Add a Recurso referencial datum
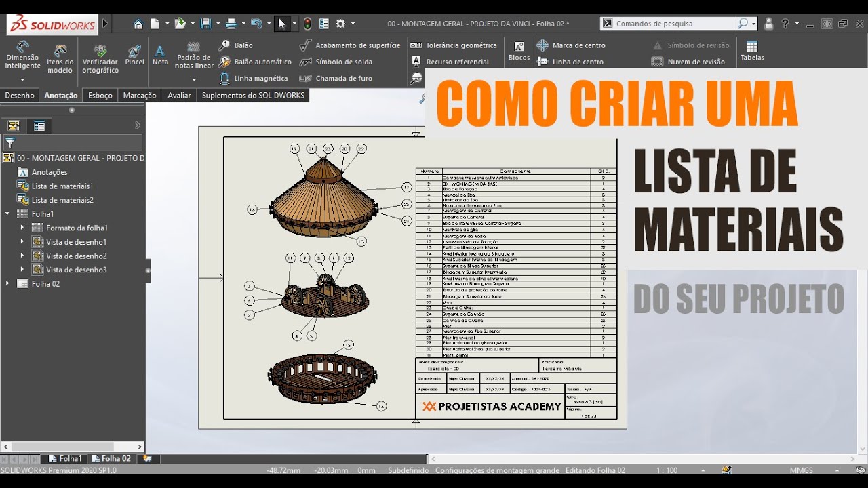 coord(450,62)
